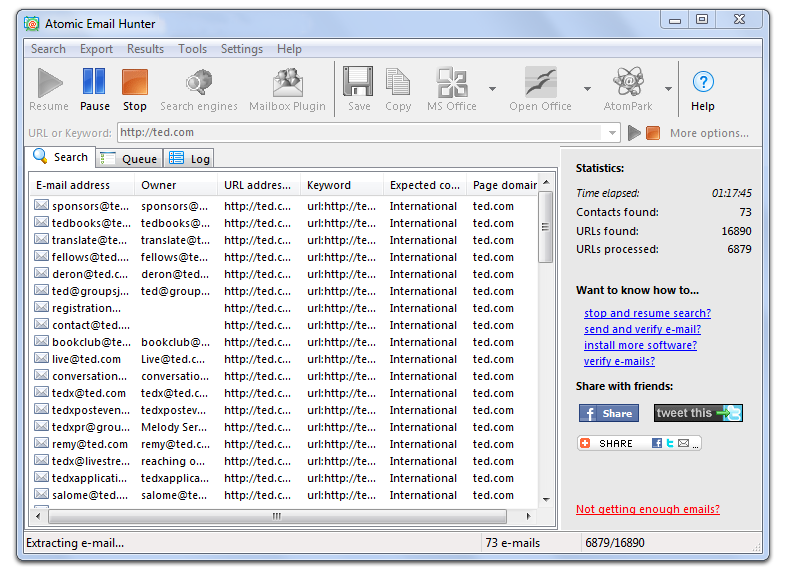This screenshot has height=576, width=789.
Task: Sort by E-mail address column header
Action: (x=82, y=185)
